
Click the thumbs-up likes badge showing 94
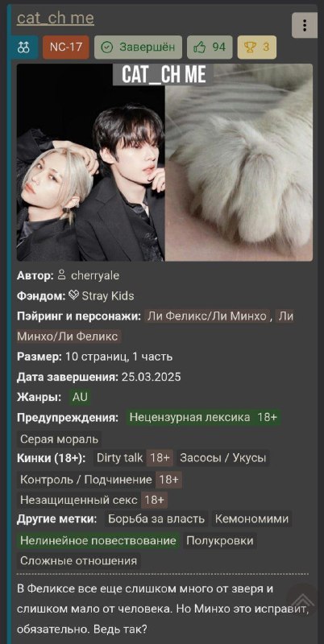tap(210, 47)
